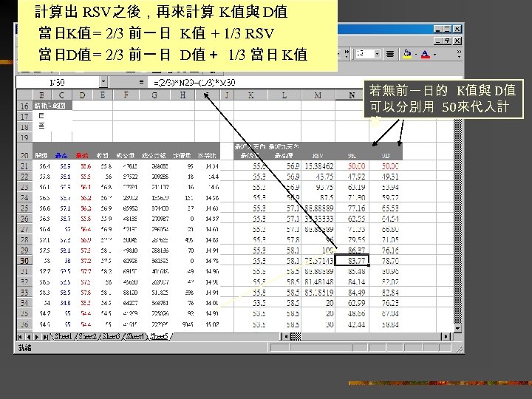The height and width of the screenshot is (399, 532).
Task: Select cell with value 62.99 in row 34
Action: 352,303
